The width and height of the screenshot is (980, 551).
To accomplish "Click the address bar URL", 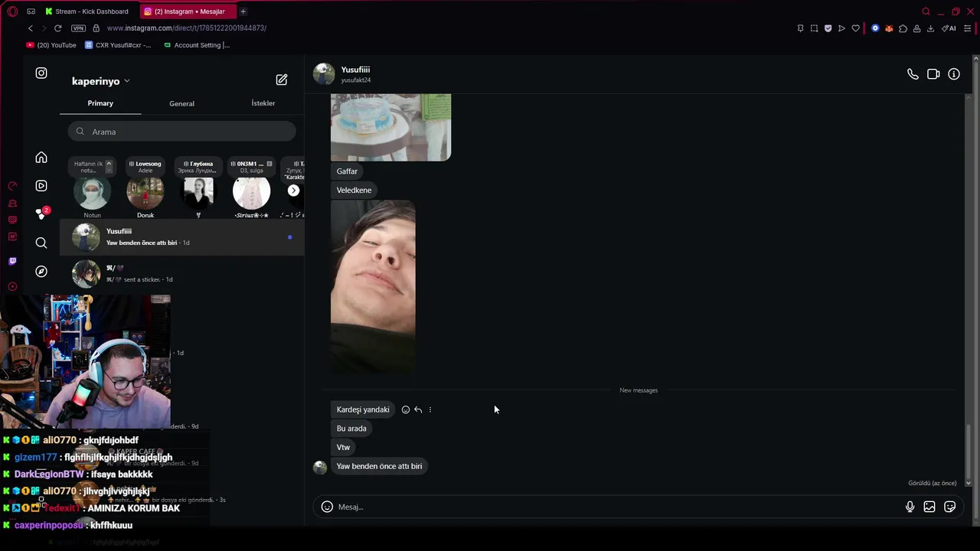I will 187,28.
